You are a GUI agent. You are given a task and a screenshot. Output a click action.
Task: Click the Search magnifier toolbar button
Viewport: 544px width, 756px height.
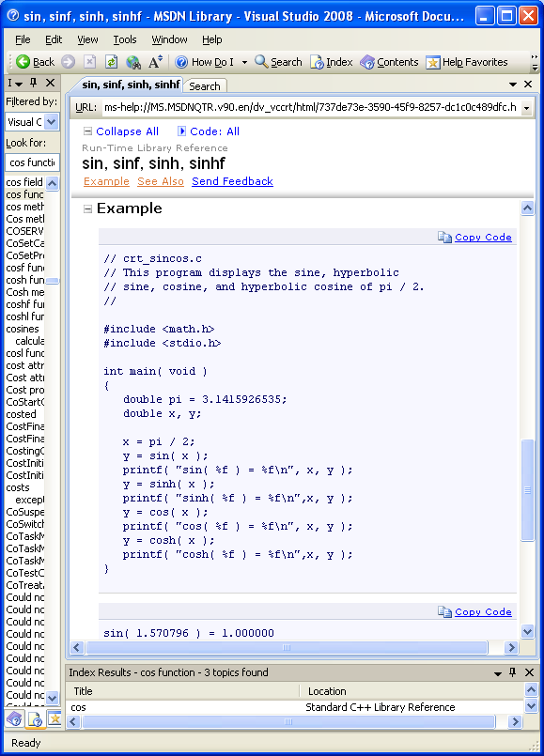coord(278,62)
